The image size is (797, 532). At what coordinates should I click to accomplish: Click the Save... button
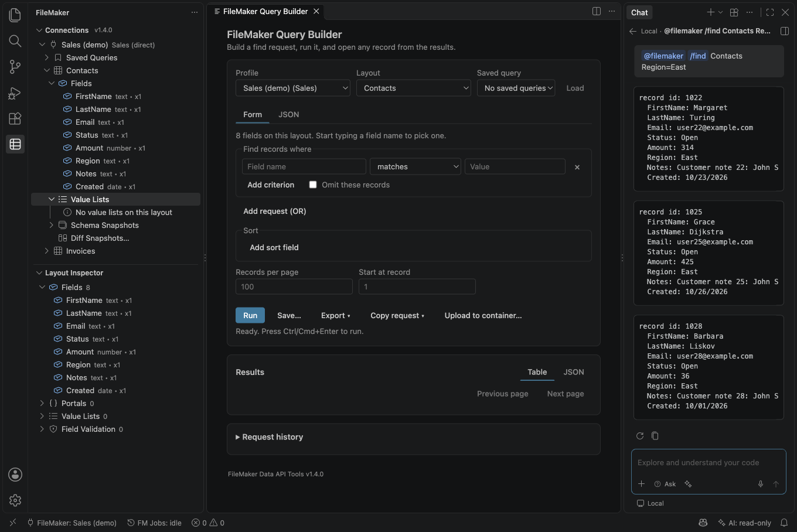pyautogui.click(x=289, y=315)
